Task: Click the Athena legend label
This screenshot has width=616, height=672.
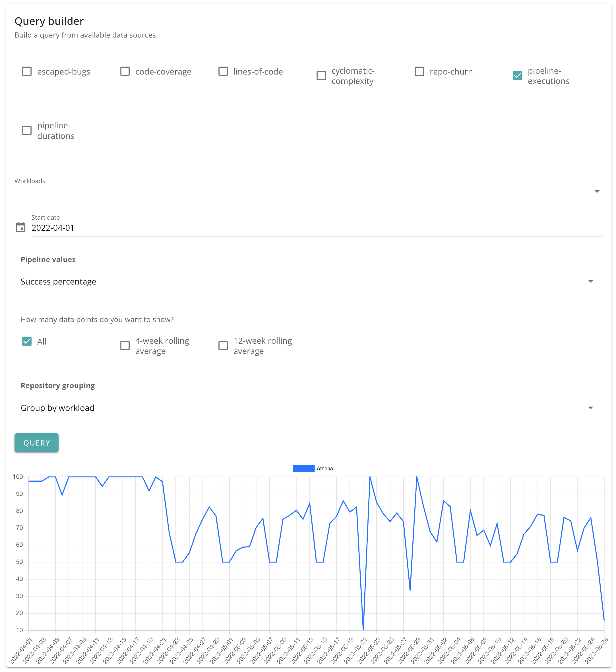Action: 325,469
